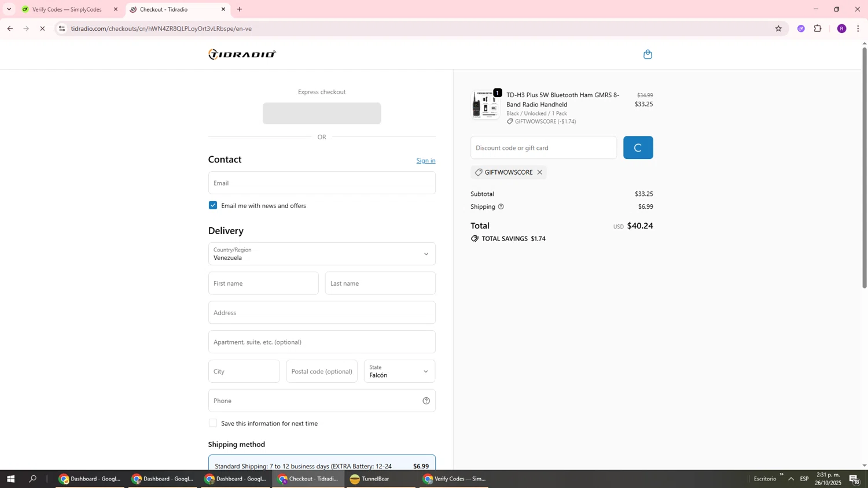Open the phone field help icon
868x488 pixels.
[426, 401]
